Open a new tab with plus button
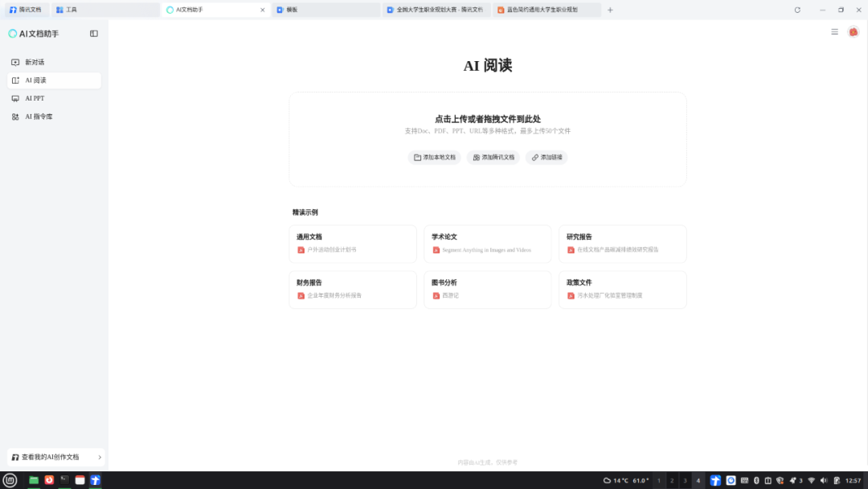Viewport: 868px width, 489px height. [610, 10]
